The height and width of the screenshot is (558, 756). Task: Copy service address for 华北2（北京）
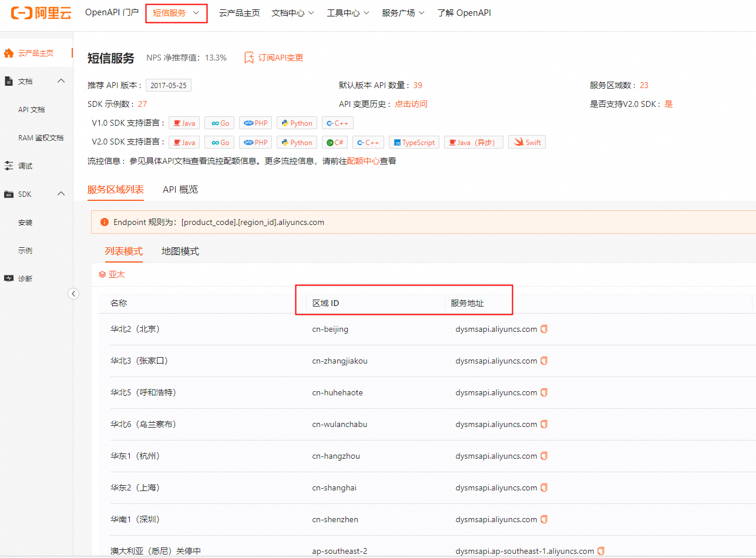544,329
